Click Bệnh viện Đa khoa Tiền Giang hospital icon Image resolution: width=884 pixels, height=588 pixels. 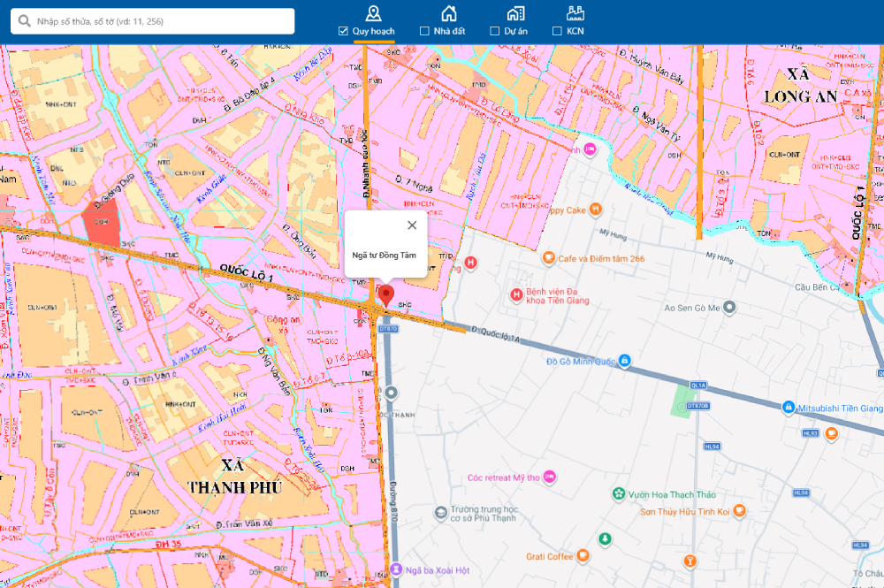516,294
